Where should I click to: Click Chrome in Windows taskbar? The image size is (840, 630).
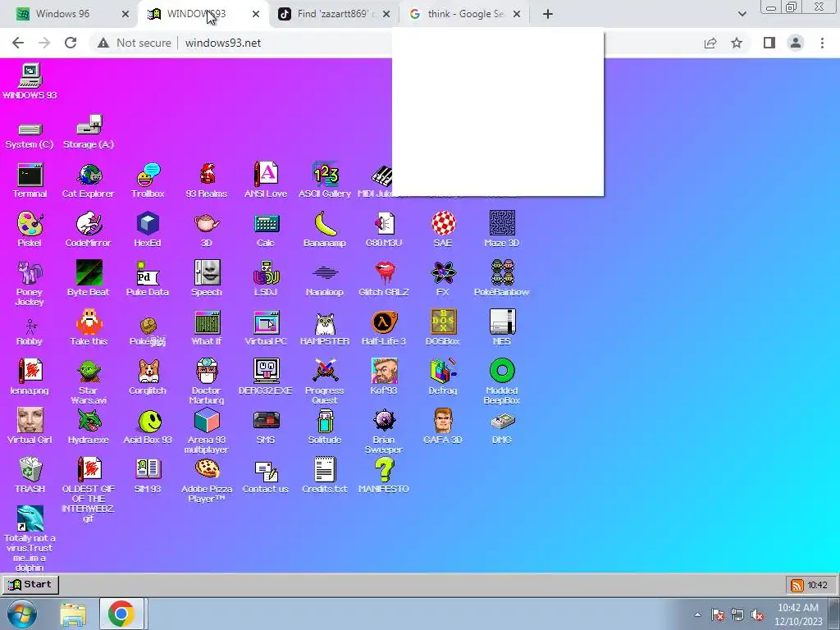[x=121, y=614]
